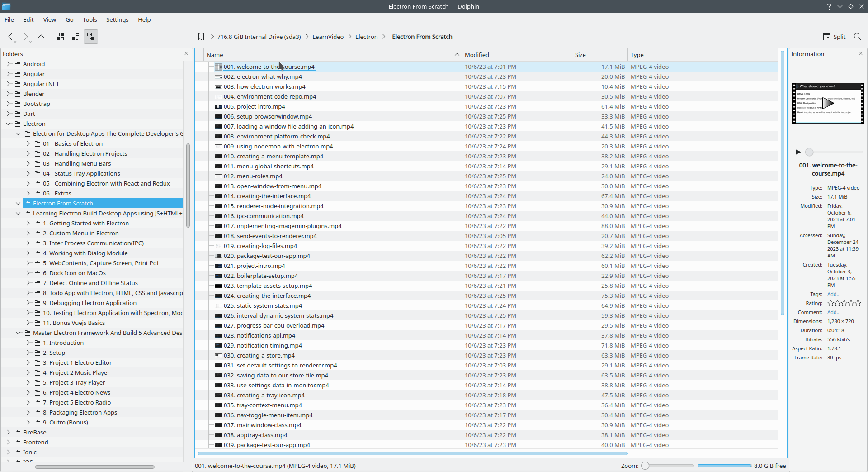Open the Tools menu
Image resolution: width=868 pixels, height=472 pixels.
(90, 19)
